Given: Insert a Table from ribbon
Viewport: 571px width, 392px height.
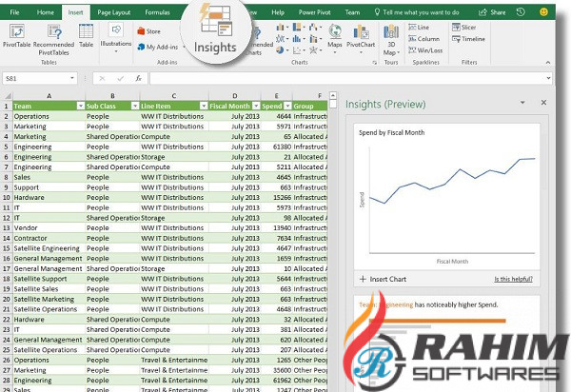Looking at the screenshot, I should tap(86, 35).
